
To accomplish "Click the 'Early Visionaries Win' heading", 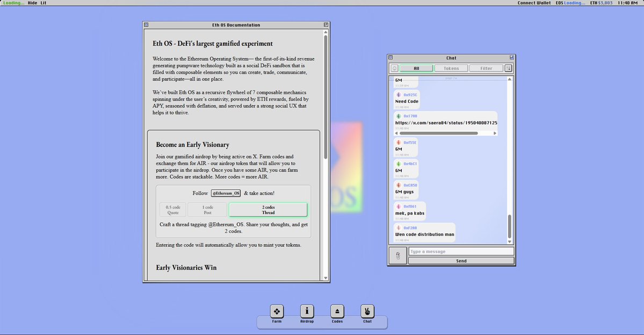I will coord(186,268).
